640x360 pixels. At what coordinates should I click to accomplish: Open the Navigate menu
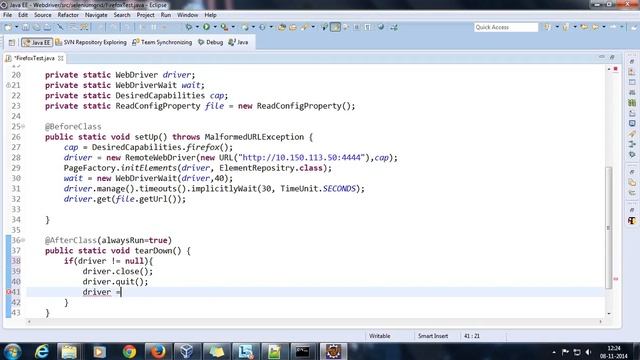(x=96, y=15)
